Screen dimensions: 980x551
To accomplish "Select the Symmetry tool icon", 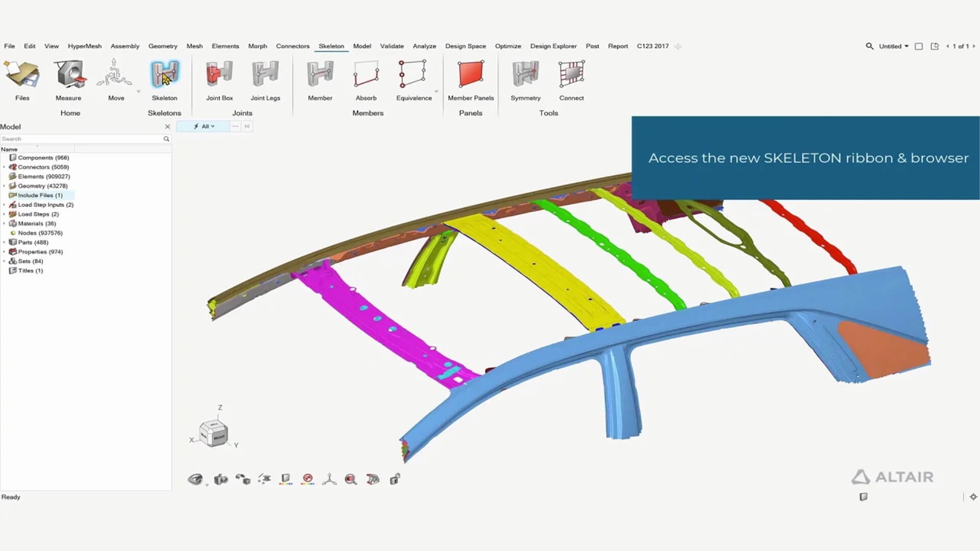I will [x=525, y=74].
